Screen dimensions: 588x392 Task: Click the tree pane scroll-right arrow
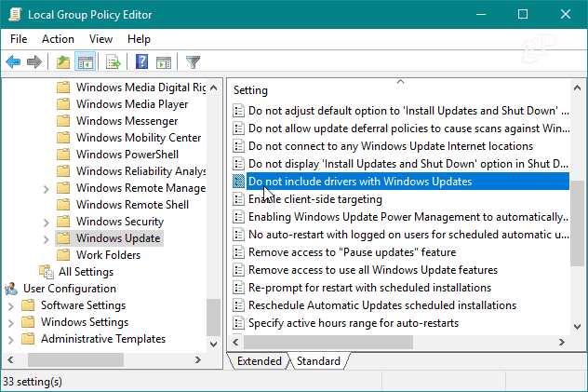pyautogui.click(x=198, y=360)
